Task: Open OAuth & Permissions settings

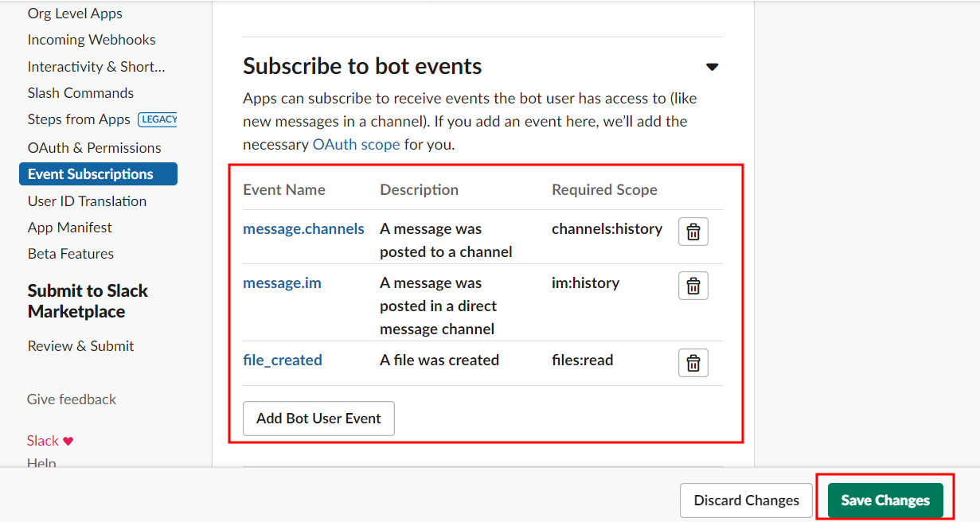Action: click(94, 147)
